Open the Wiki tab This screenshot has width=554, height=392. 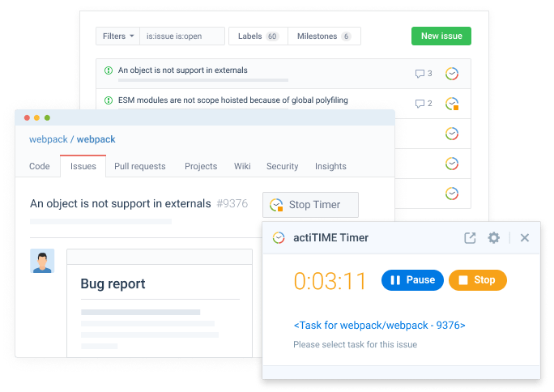click(x=242, y=166)
